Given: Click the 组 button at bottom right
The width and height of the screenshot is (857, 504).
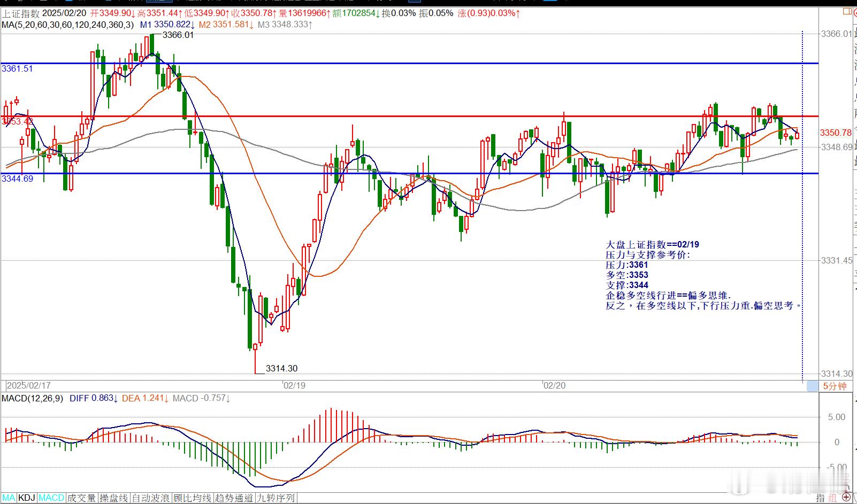Looking at the screenshot, I should pyautogui.click(x=833, y=498).
